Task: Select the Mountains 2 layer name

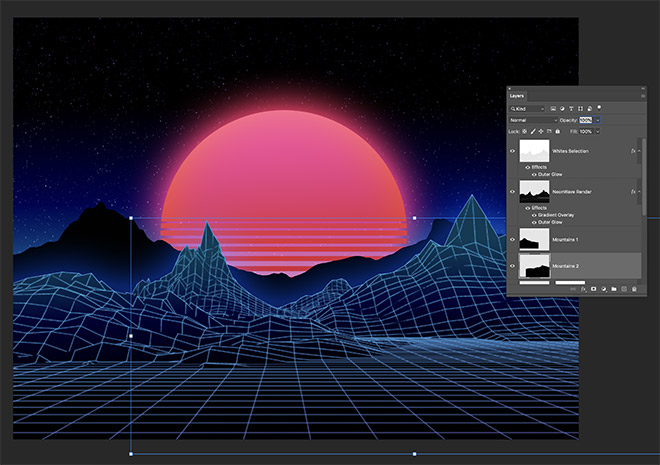Action: tap(565, 266)
